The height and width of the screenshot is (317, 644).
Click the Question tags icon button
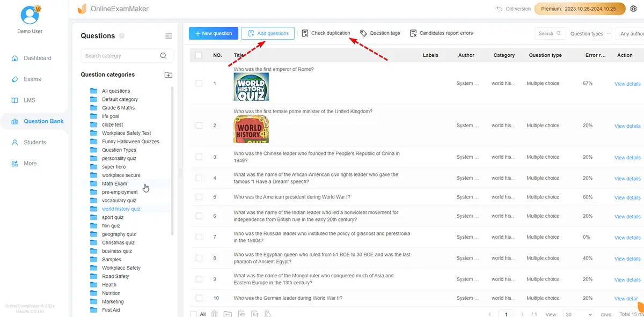380,33
